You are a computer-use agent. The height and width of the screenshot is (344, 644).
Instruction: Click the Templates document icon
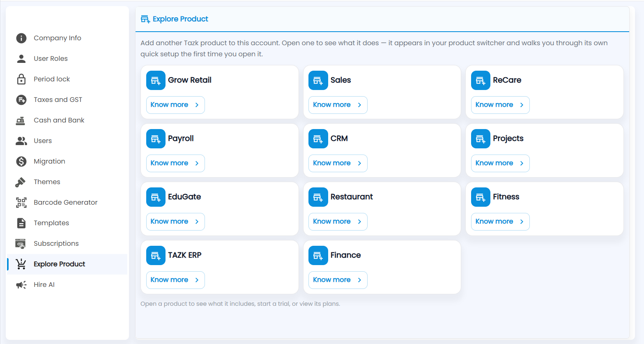point(21,223)
